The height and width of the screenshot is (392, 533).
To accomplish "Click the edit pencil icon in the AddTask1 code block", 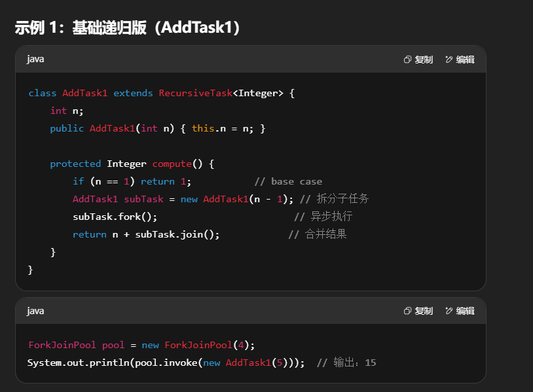I will coord(449,60).
